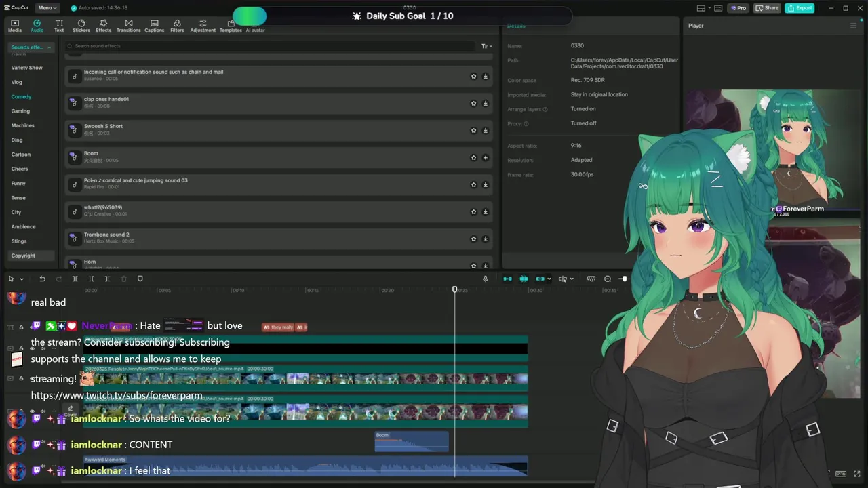Click the Delete right of playhead icon

point(107,279)
